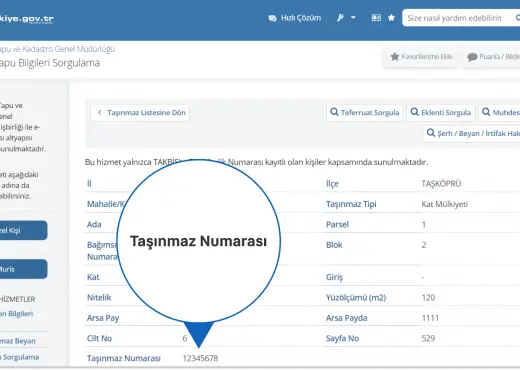The image size is (520, 370).
Task: Select the Özel Kişi sidebar button
Action: tap(23, 230)
